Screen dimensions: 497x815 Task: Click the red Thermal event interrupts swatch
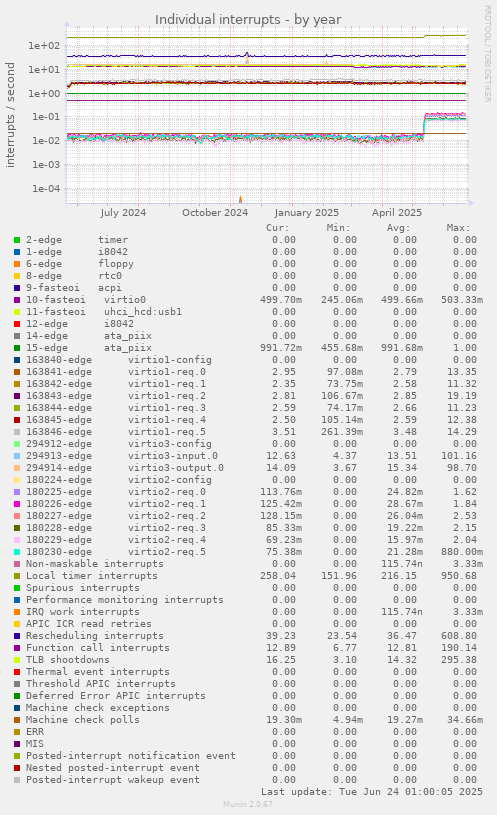click(x=17, y=672)
